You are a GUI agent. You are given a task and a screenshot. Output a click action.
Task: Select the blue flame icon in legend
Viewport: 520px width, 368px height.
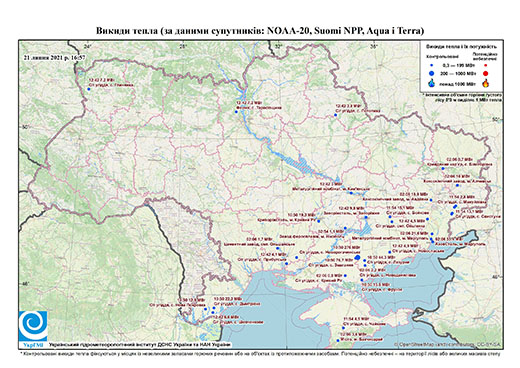click(432, 83)
